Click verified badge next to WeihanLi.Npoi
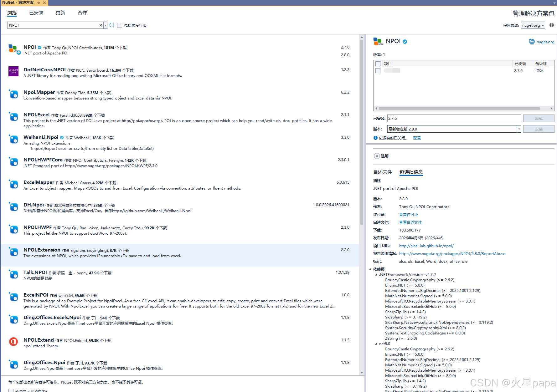 (x=62, y=137)
